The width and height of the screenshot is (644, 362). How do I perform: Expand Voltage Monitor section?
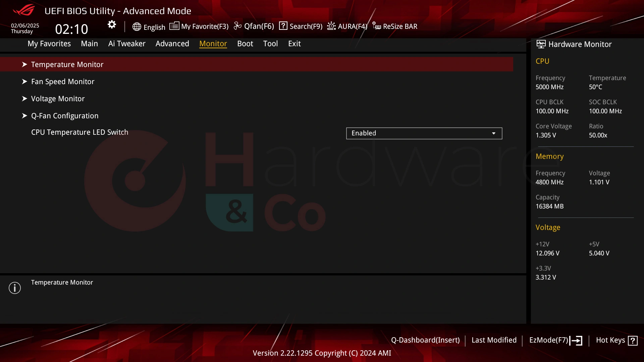(58, 98)
